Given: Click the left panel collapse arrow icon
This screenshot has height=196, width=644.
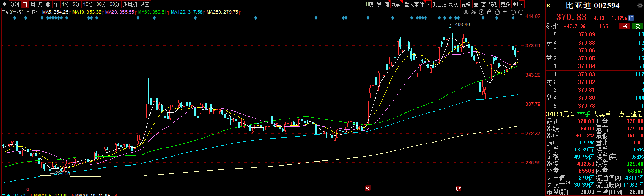Looking at the screenshot, I should [5, 4].
